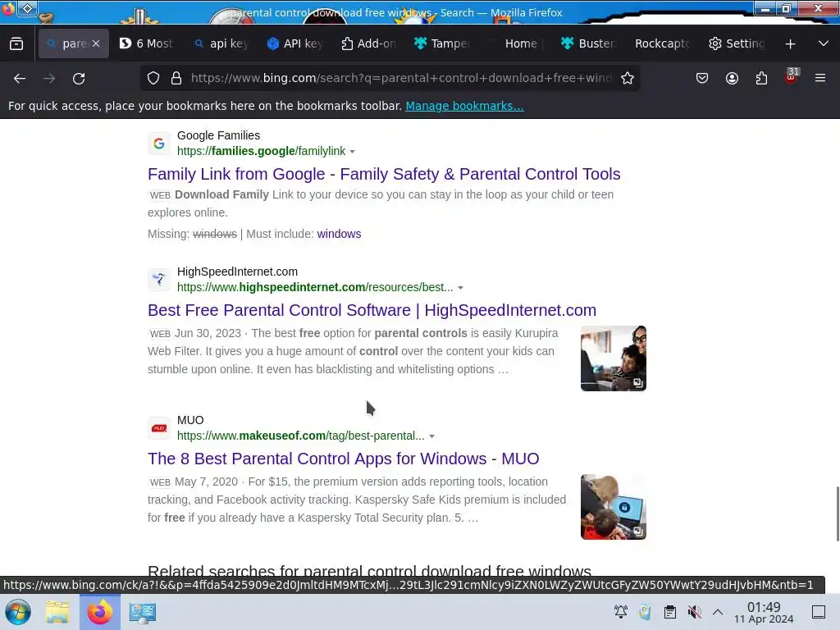
Task: Click 'MUO' site name text
Action: click(x=190, y=420)
